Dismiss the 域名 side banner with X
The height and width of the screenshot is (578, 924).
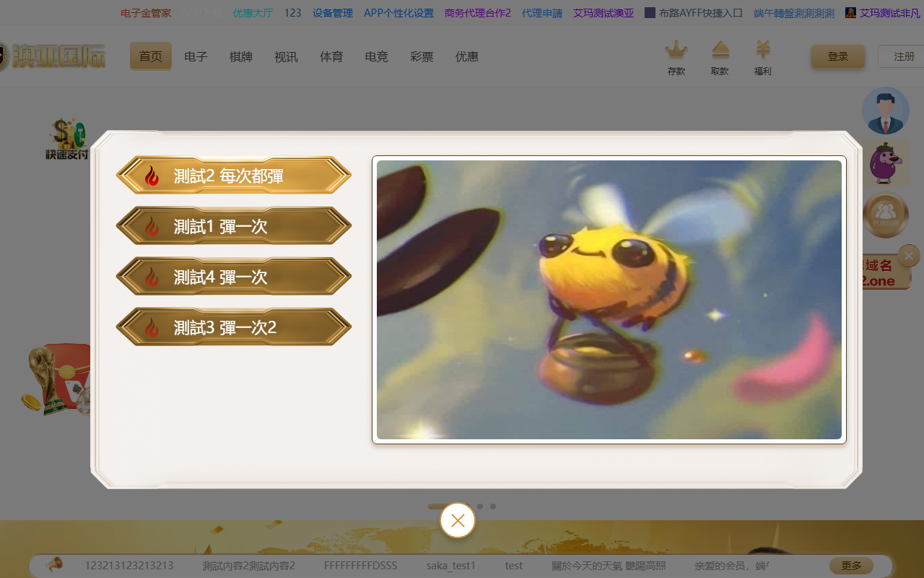[909, 255]
